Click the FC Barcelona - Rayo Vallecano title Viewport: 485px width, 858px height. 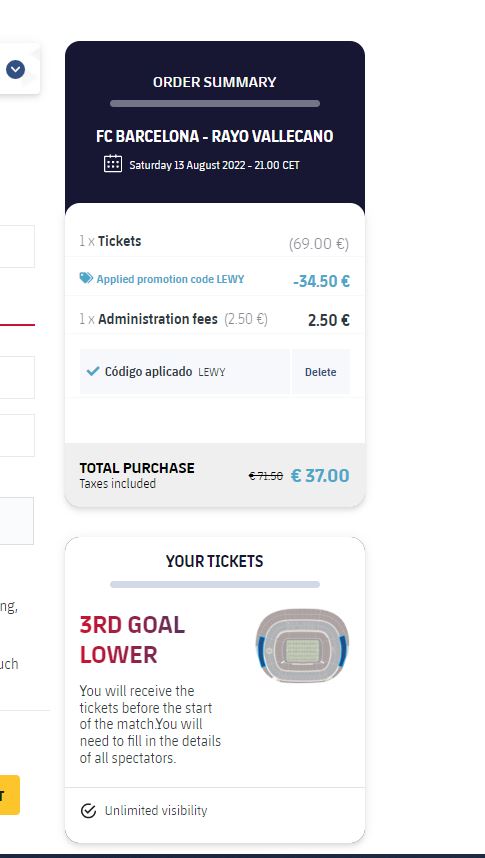pos(215,136)
